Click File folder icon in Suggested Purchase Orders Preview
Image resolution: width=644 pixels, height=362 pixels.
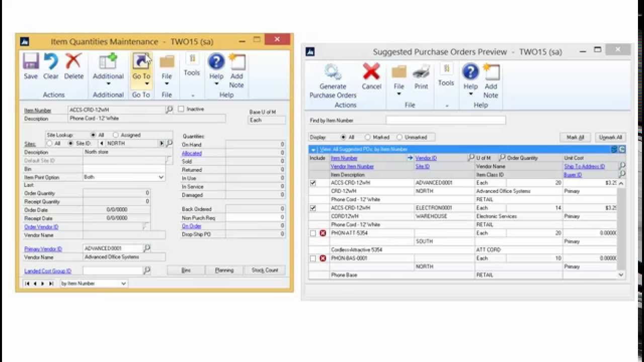399,72
